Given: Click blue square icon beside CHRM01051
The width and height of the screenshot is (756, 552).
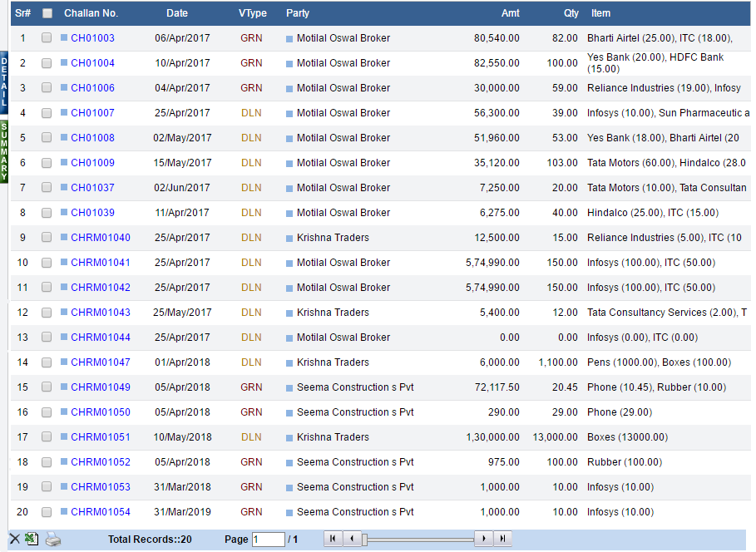Looking at the screenshot, I should point(64,436).
